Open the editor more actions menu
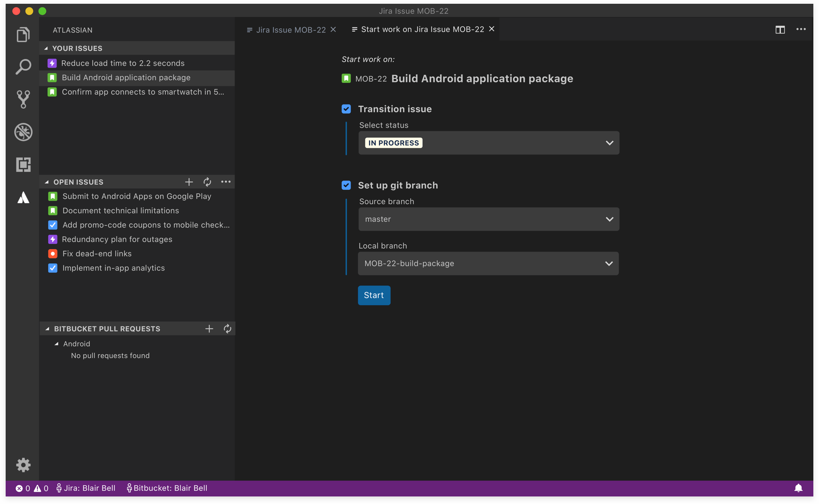 801,29
